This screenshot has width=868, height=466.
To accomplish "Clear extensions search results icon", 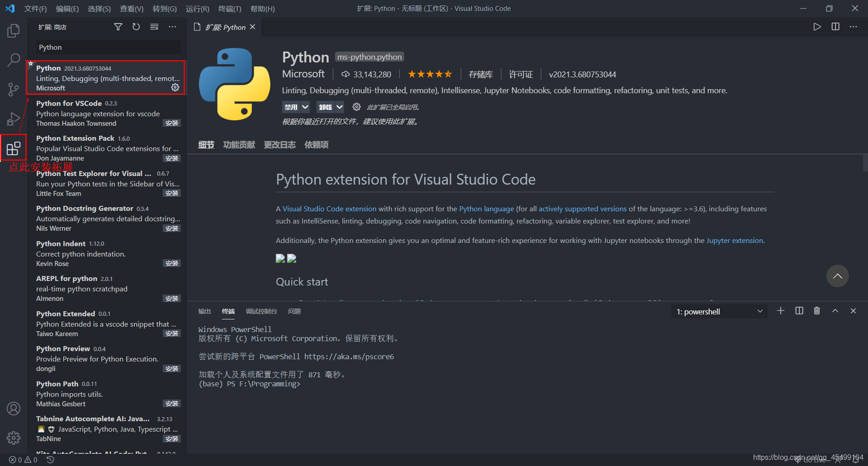I will click(x=154, y=27).
